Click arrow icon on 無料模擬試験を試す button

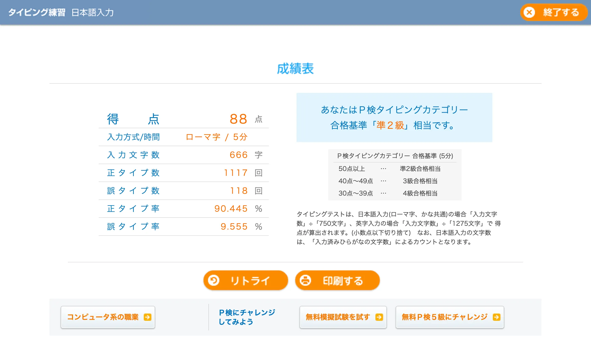tap(379, 317)
